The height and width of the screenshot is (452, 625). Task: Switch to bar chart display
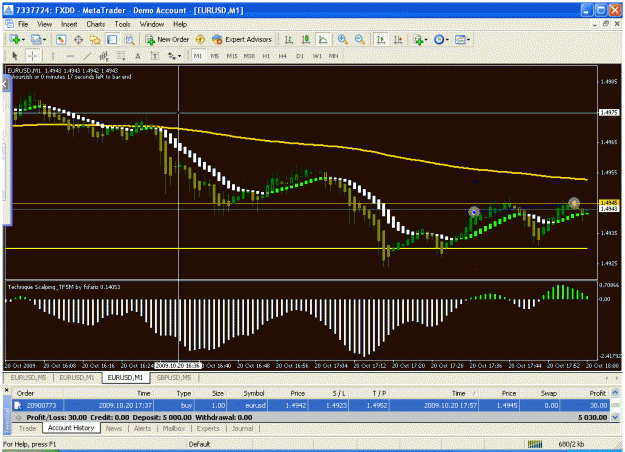[x=289, y=39]
